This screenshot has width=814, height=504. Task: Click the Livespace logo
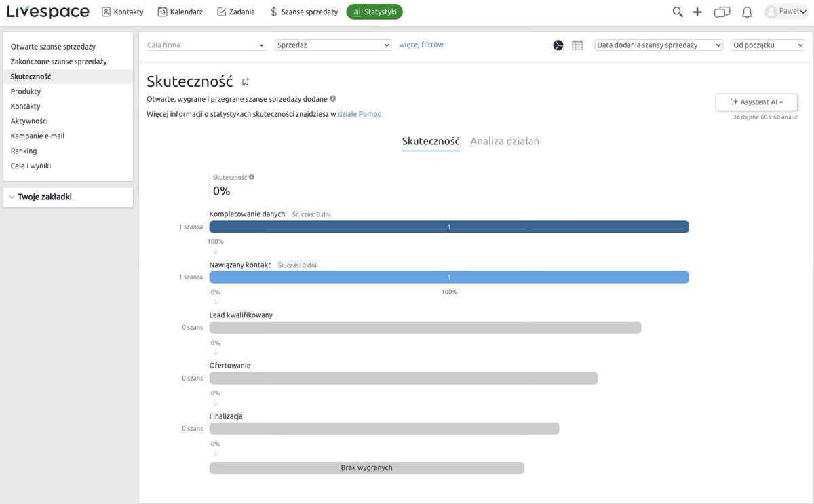(47, 12)
